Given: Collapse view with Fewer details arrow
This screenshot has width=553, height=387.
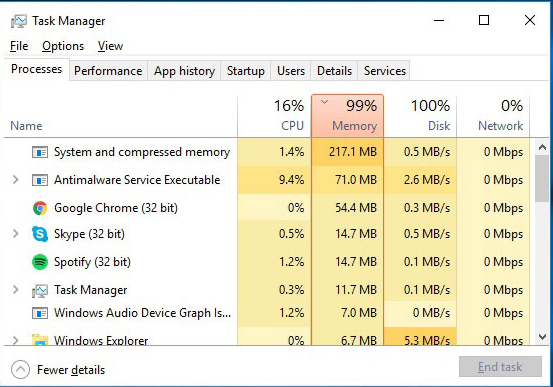Looking at the screenshot, I should click(20, 369).
